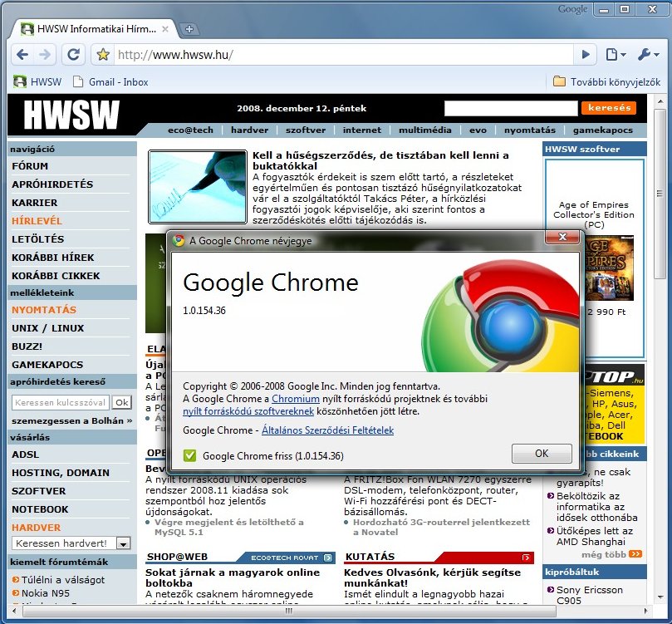Bookmark this page with the star icon
Screen dimensions: 672x624
(103, 55)
